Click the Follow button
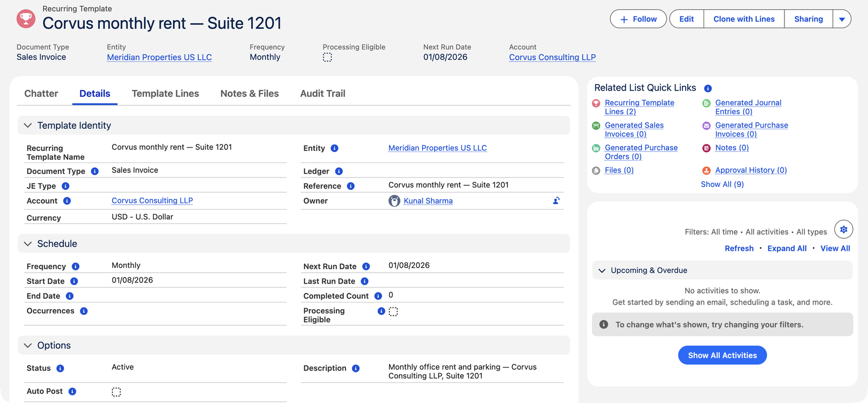This screenshot has width=868, height=403. click(639, 19)
